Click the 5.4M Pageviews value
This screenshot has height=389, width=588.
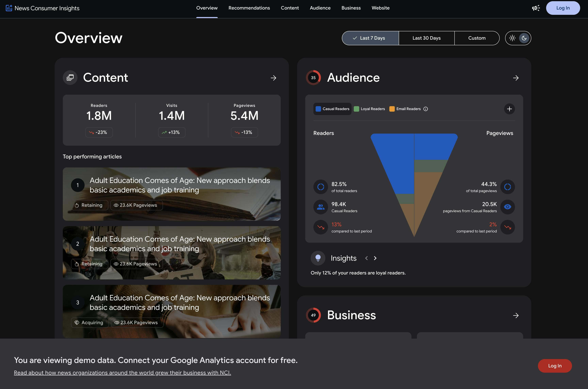(x=244, y=116)
